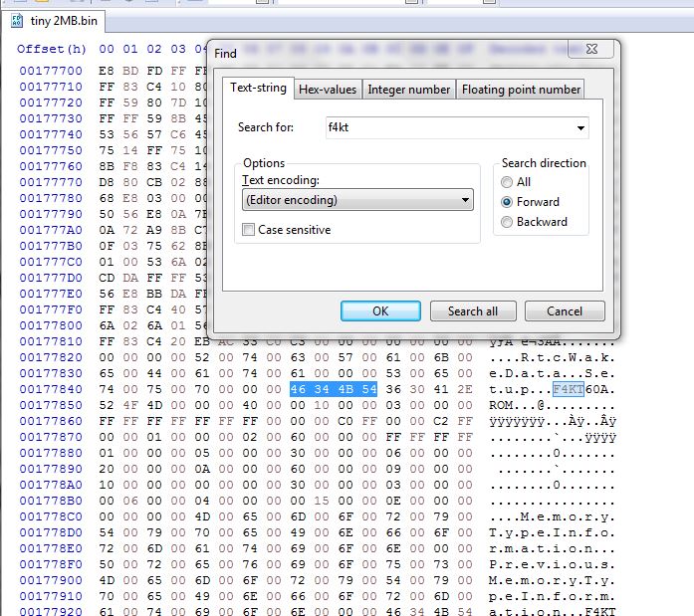Select the All search direction radio
694x616 pixels.
tap(507, 182)
